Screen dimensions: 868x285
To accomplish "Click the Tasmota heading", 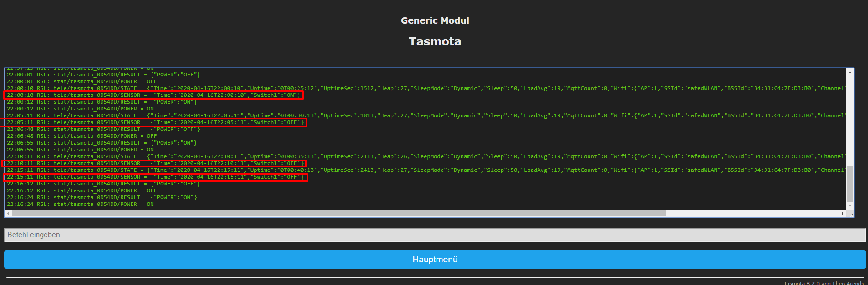I will (x=435, y=41).
